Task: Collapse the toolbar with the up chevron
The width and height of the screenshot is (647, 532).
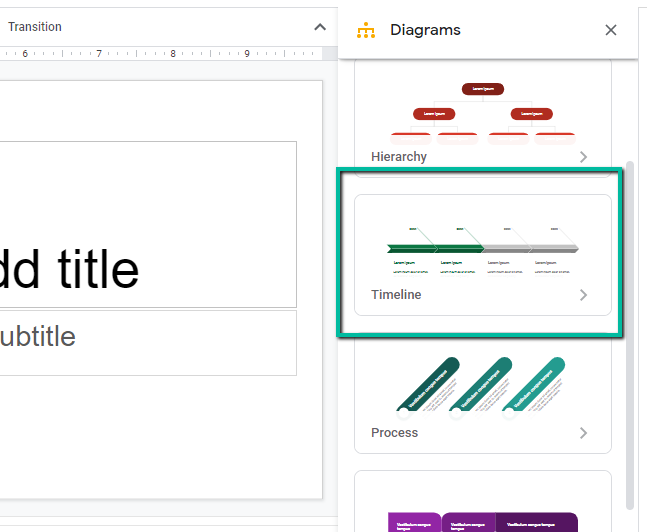Action: [319, 27]
